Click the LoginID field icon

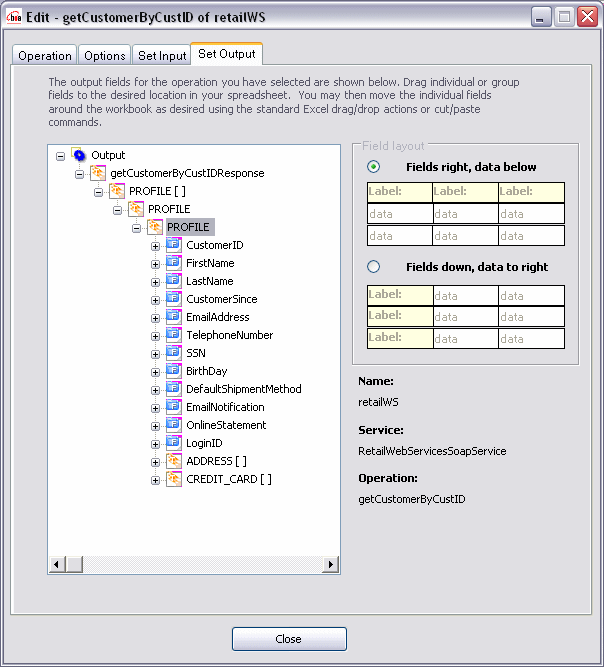(174, 443)
